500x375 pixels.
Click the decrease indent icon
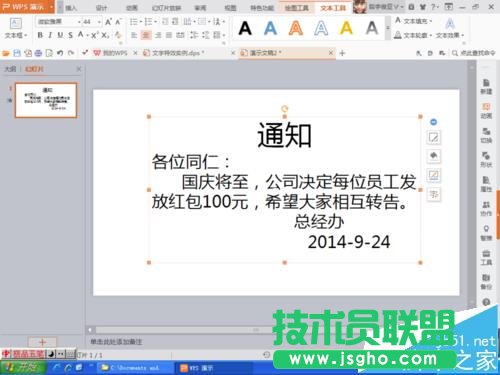point(165,22)
